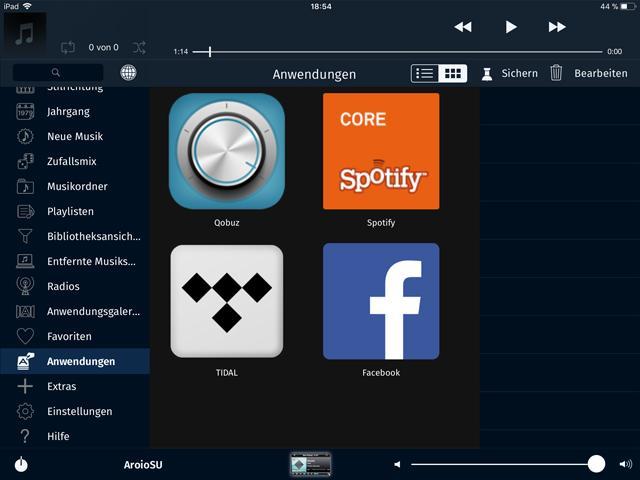The height and width of the screenshot is (480, 640).
Task: Launch the TIDAL app icon
Action: (227, 301)
